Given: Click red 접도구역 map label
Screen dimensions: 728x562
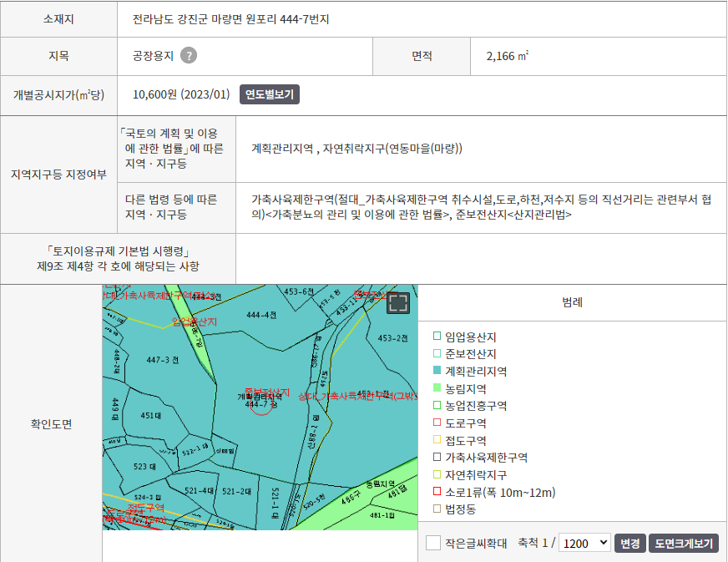Looking at the screenshot, I should coord(146,507).
